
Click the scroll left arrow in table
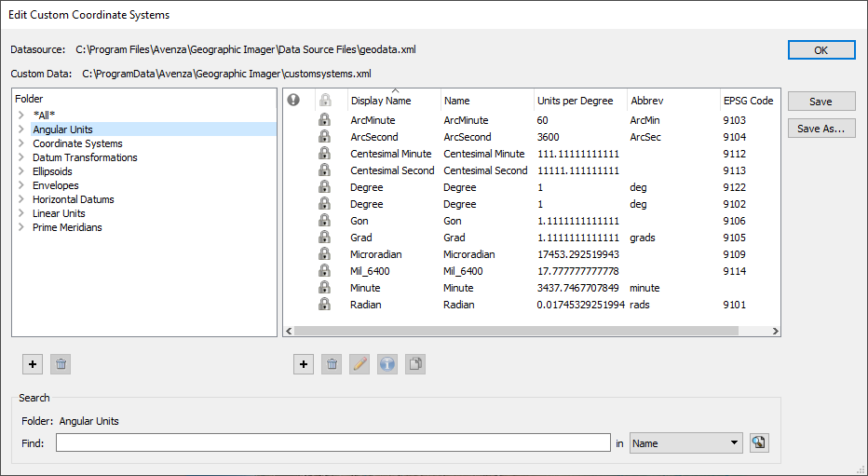click(289, 331)
